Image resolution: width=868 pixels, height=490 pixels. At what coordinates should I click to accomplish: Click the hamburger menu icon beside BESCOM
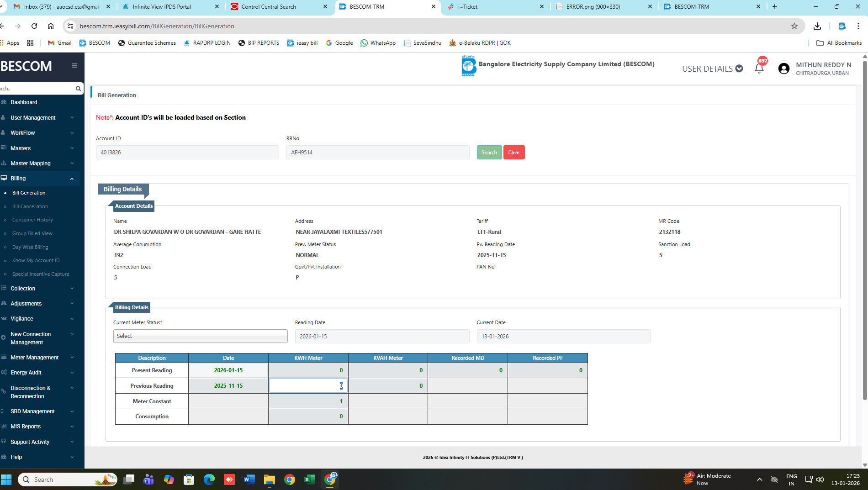click(x=74, y=66)
